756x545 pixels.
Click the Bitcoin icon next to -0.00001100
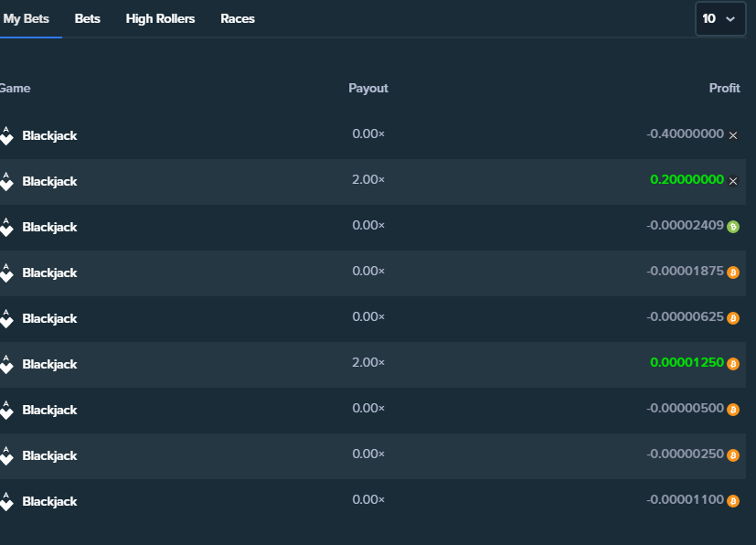tap(733, 501)
